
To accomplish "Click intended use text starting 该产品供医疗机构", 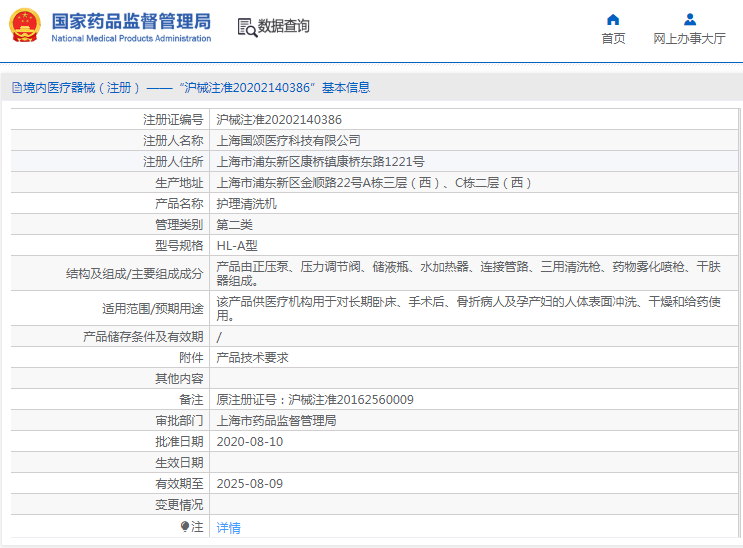I will [469, 309].
